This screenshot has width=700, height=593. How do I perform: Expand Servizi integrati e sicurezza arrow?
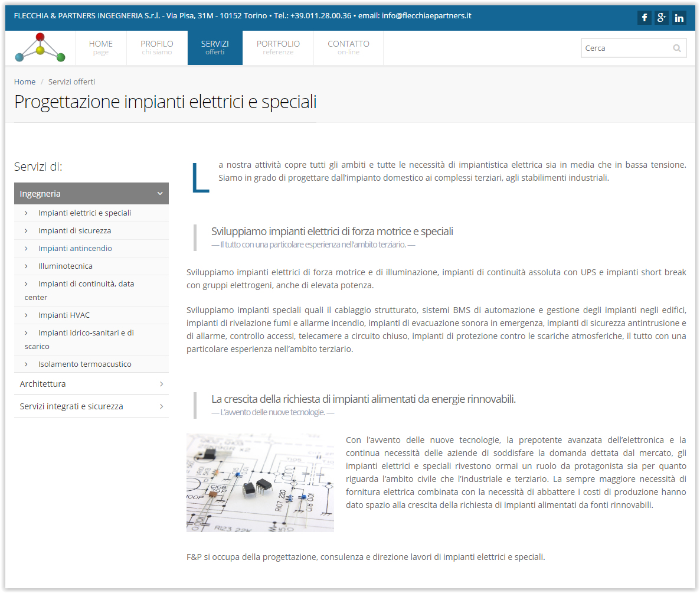[161, 406]
